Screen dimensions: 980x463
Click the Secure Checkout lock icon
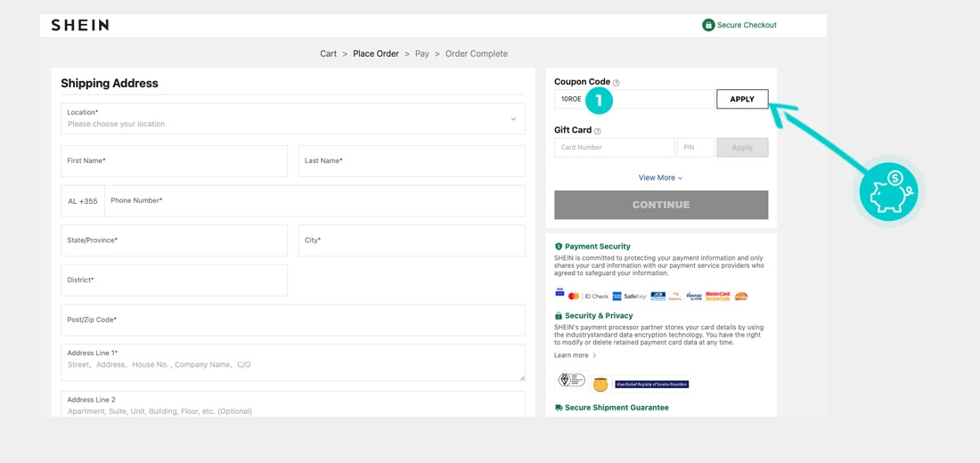708,25
